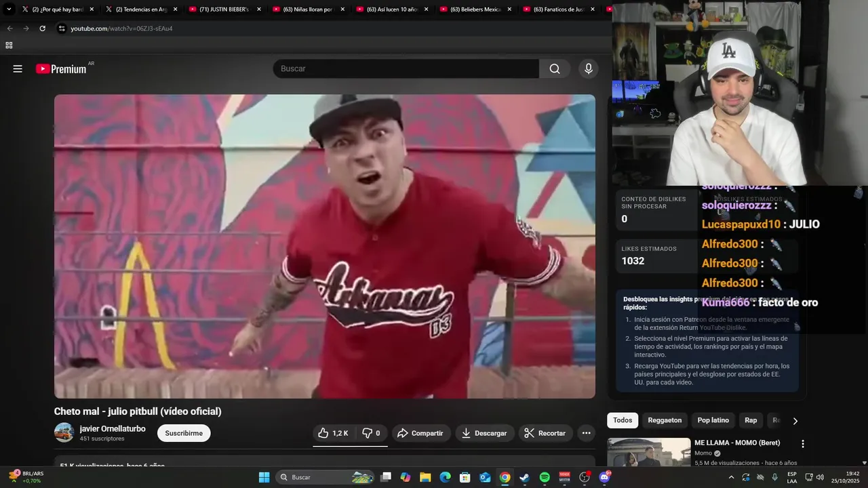Screen dimensions: 868x488
Task: Click the Likes Estimados 1032 value
Action: click(633, 261)
